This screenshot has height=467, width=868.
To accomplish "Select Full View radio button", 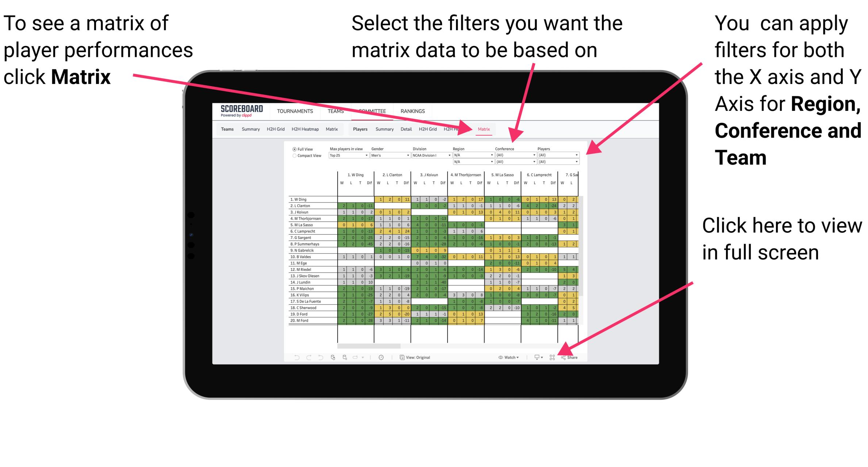I will [x=293, y=150].
